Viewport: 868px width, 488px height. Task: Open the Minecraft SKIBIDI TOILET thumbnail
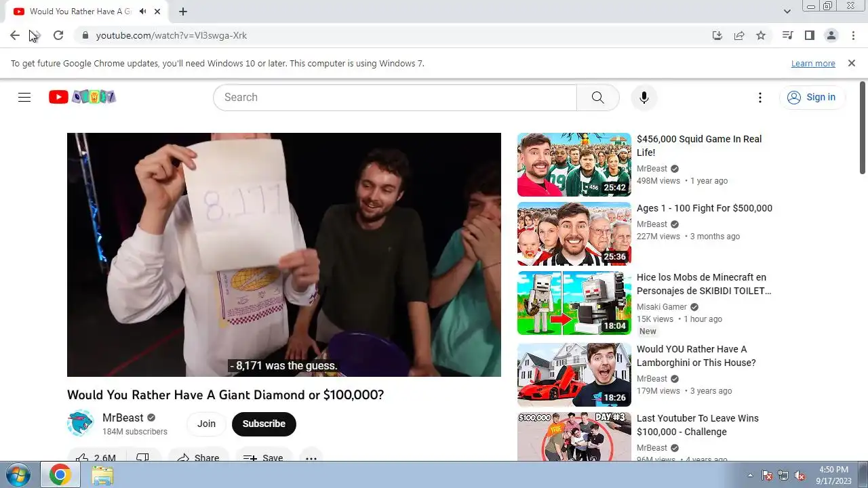[x=574, y=303]
